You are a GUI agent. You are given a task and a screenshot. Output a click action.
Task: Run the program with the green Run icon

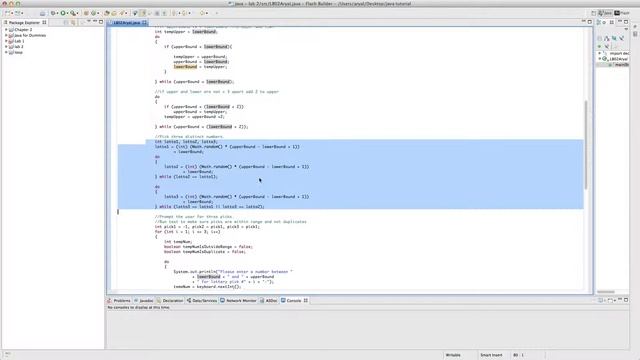pyautogui.click(x=63, y=13)
